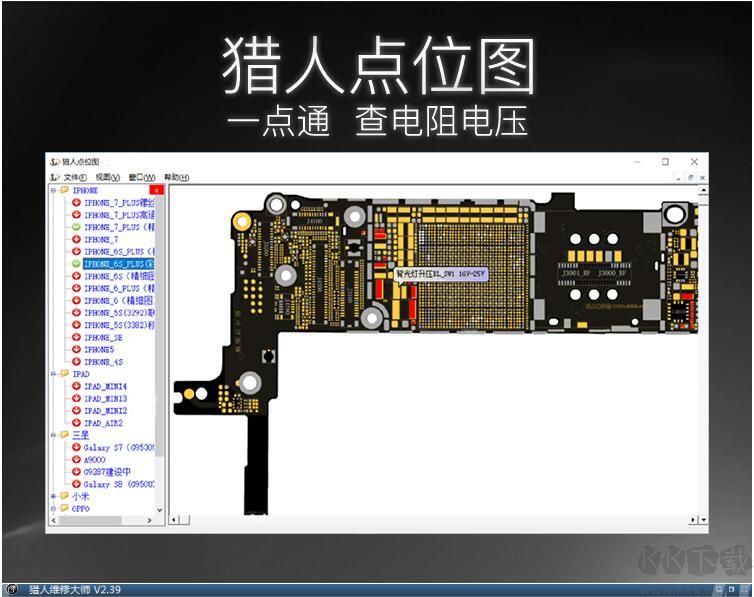Screen dimensions: 754x597
Task: Click red icon beside A9000 entry
Action: click(76, 460)
